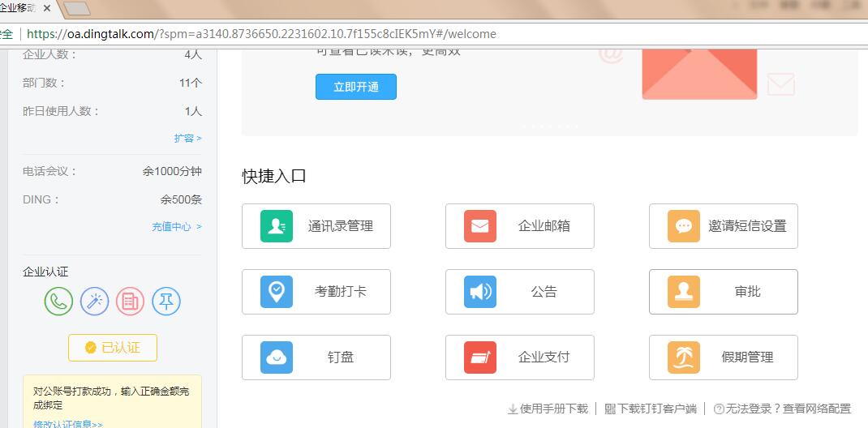
Task: Click the 电话会议 label
Action: point(49,171)
